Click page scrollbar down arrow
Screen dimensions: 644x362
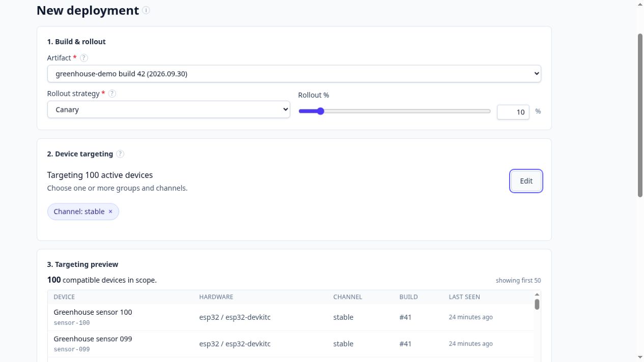click(x=640, y=357)
